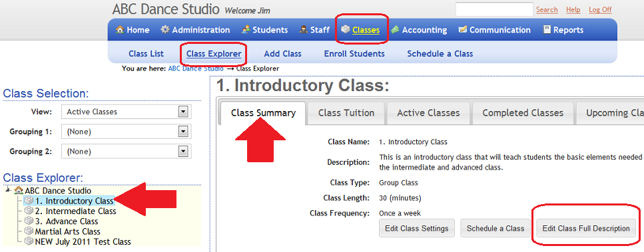
Task: Go to Class List submenu link
Action: pyautogui.click(x=147, y=54)
